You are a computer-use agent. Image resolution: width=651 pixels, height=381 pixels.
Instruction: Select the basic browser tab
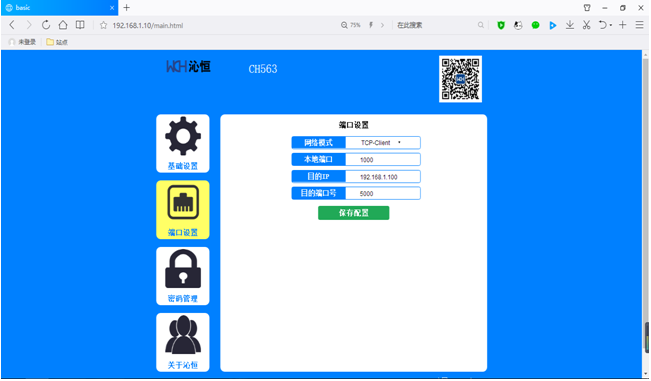pyautogui.click(x=60, y=8)
